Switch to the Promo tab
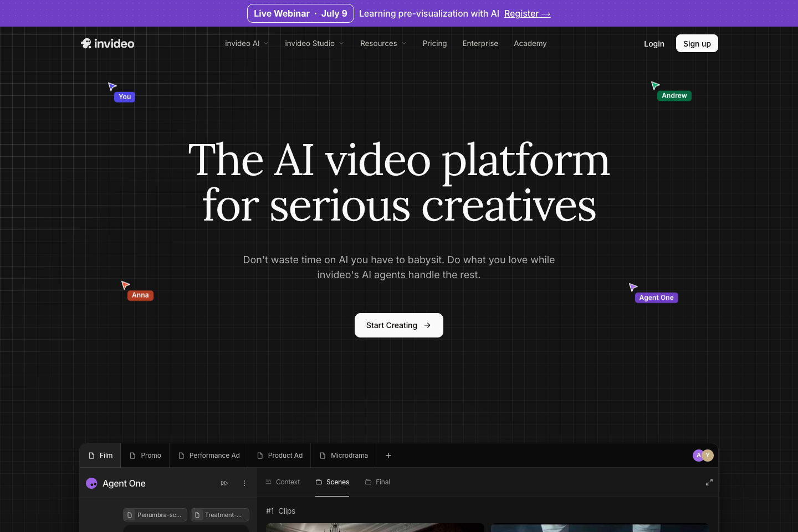Screen dimensions: 798x532 coord(145,456)
